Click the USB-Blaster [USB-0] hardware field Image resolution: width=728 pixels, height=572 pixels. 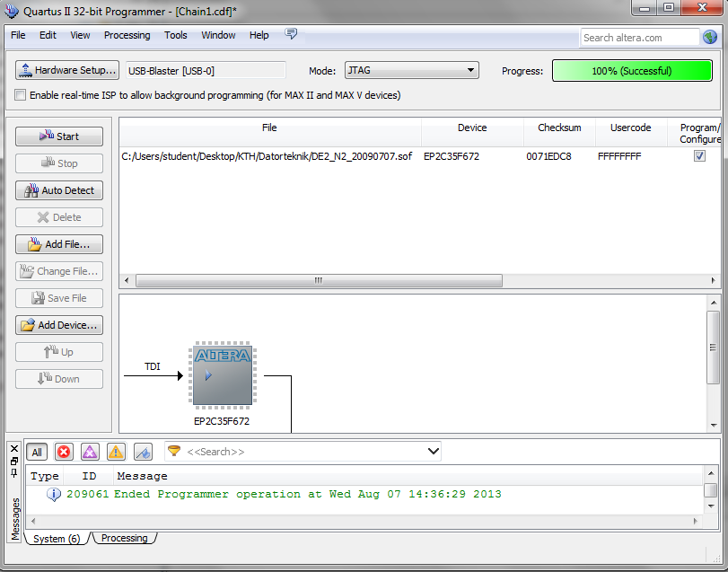click(x=206, y=71)
